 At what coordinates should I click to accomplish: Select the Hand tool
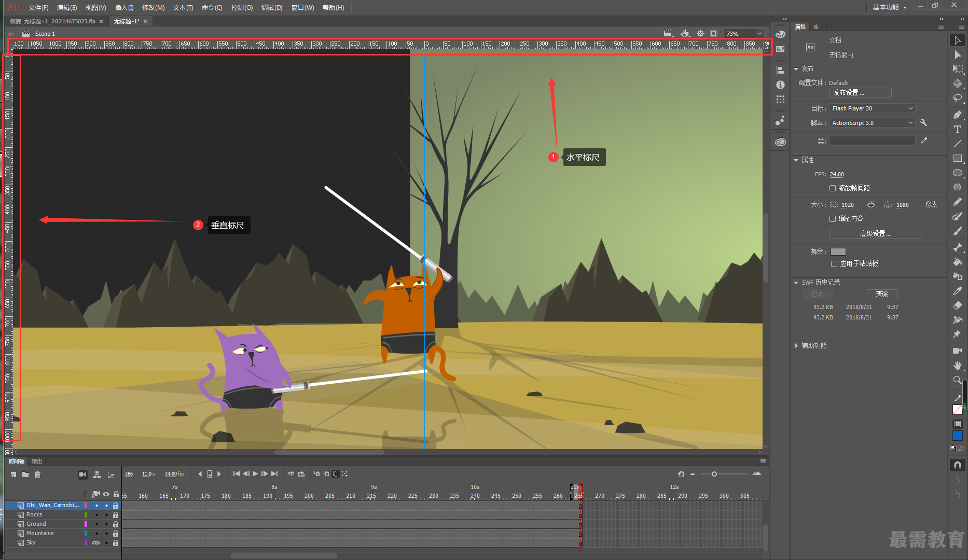(x=958, y=366)
